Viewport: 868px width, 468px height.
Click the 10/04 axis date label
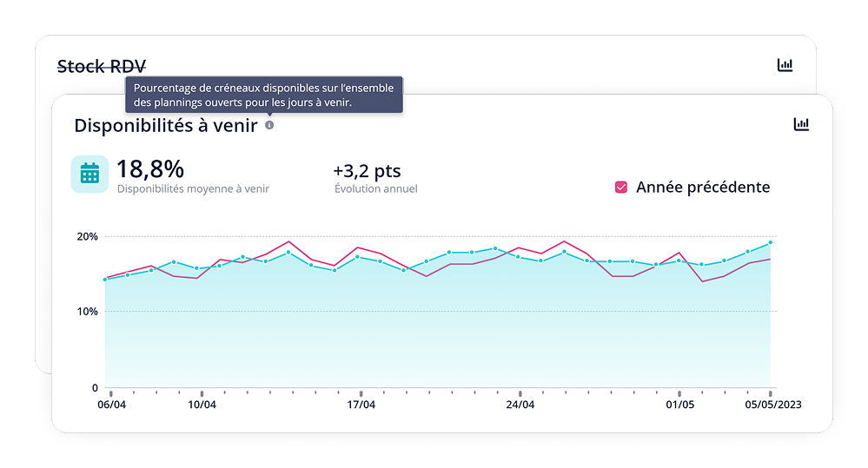[202, 405]
